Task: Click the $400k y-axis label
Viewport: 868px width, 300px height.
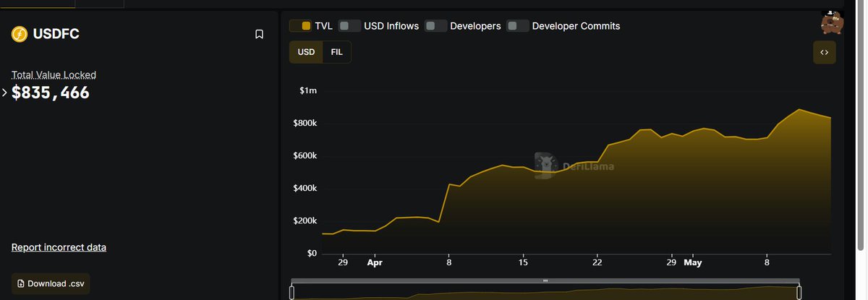Action: [304, 188]
